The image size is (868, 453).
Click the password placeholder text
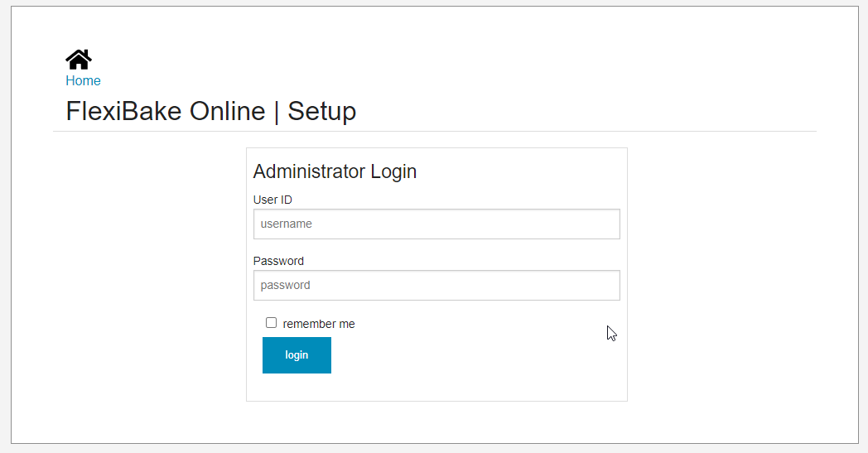(x=285, y=285)
